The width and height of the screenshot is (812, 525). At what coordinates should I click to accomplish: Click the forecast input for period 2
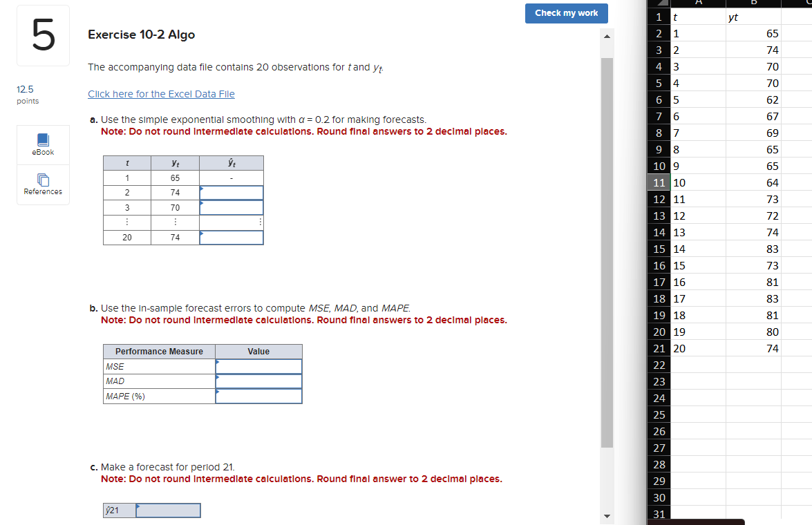click(x=232, y=192)
